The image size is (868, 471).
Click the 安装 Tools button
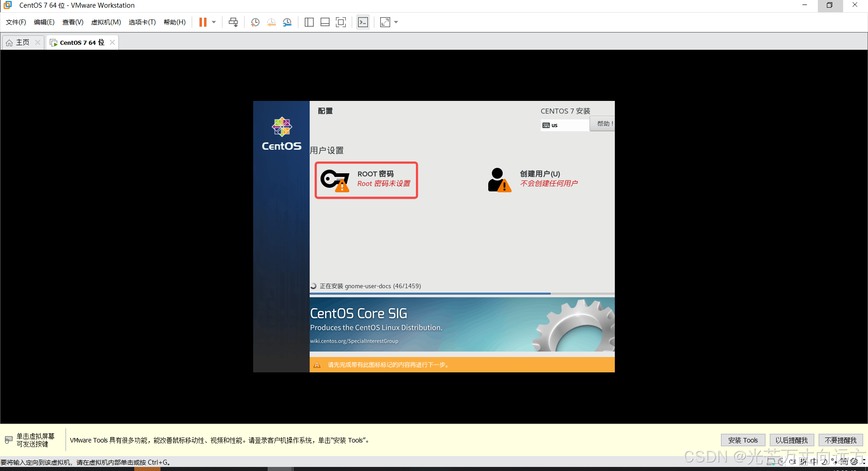pyautogui.click(x=743, y=440)
